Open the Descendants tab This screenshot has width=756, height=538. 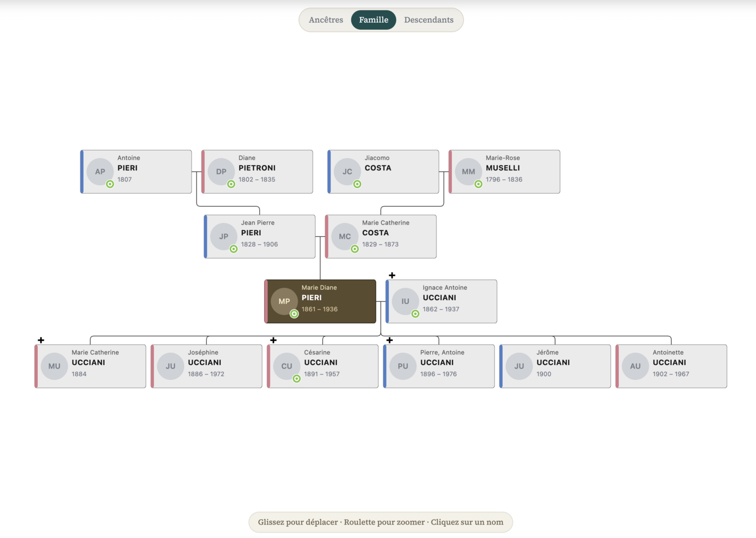click(x=429, y=20)
